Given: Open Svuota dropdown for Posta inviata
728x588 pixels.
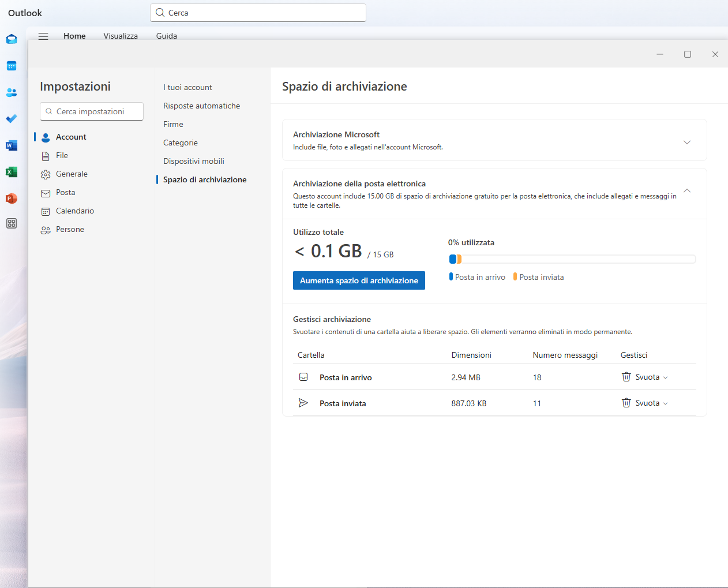Looking at the screenshot, I should pyautogui.click(x=645, y=403).
